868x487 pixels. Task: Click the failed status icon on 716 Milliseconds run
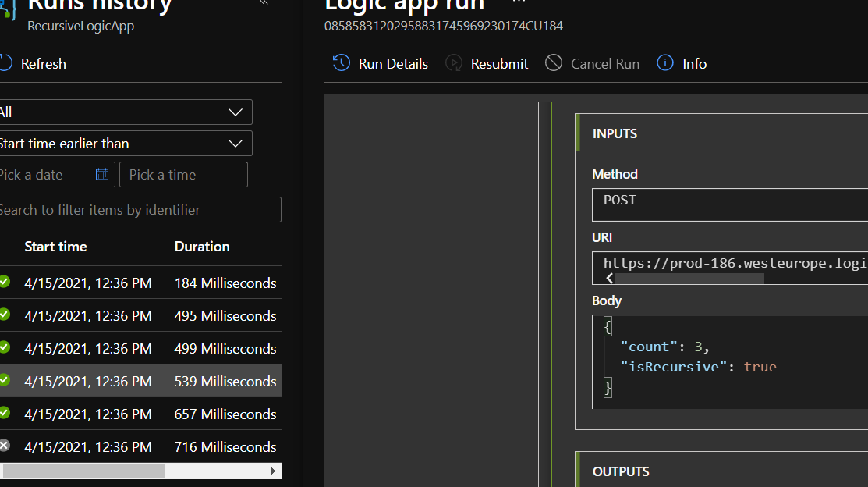point(4,446)
